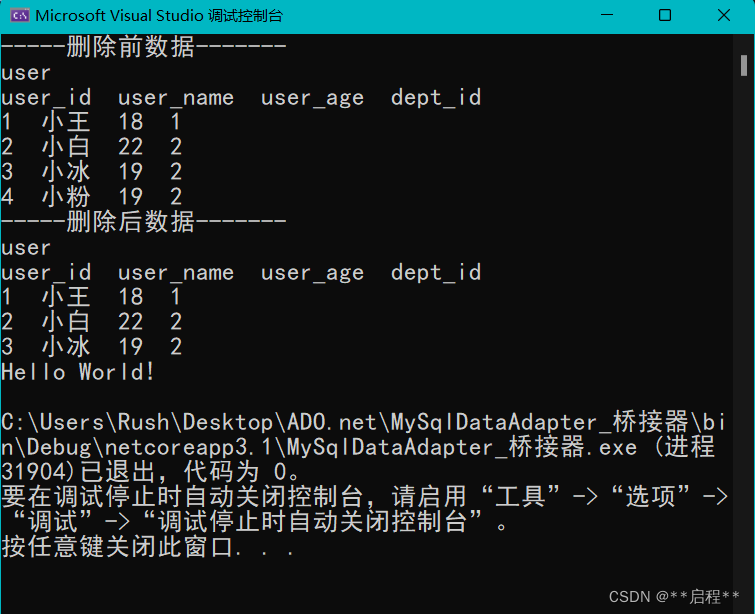Click the '------删除前数据-------' heading line
Viewport: 755px width, 614px height.
tap(143, 47)
